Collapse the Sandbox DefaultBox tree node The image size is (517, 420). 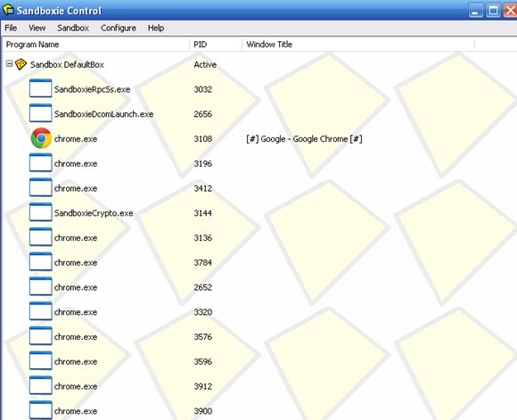point(9,63)
